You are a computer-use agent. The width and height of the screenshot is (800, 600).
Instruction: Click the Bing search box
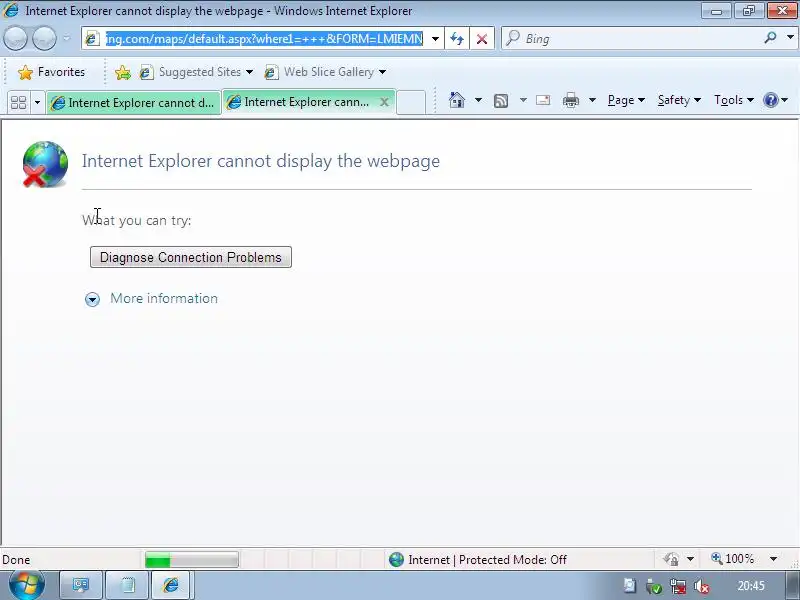(640, 39)
